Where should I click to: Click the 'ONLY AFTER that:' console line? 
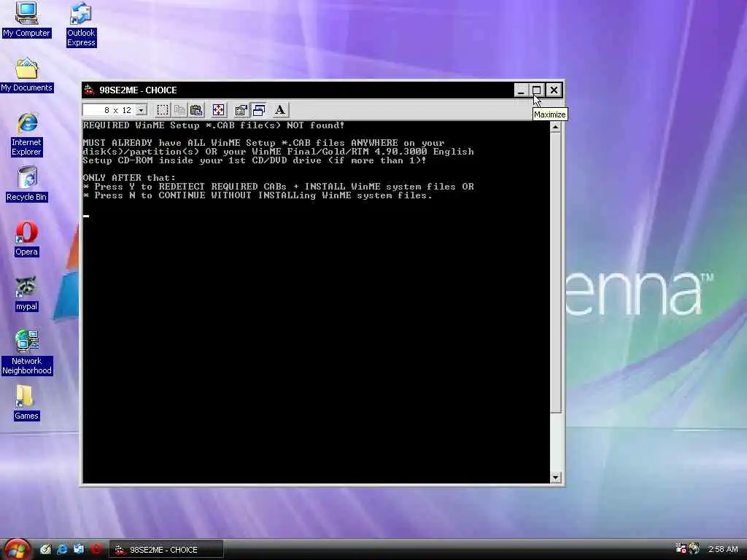click(x=129, y=178)
